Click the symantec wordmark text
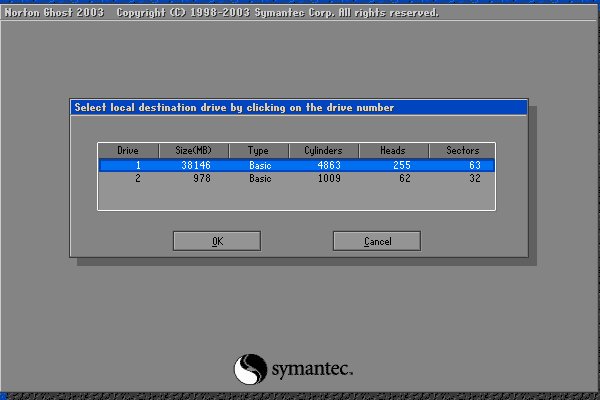This screenshot has width=600, height=400. pos(312,370)
